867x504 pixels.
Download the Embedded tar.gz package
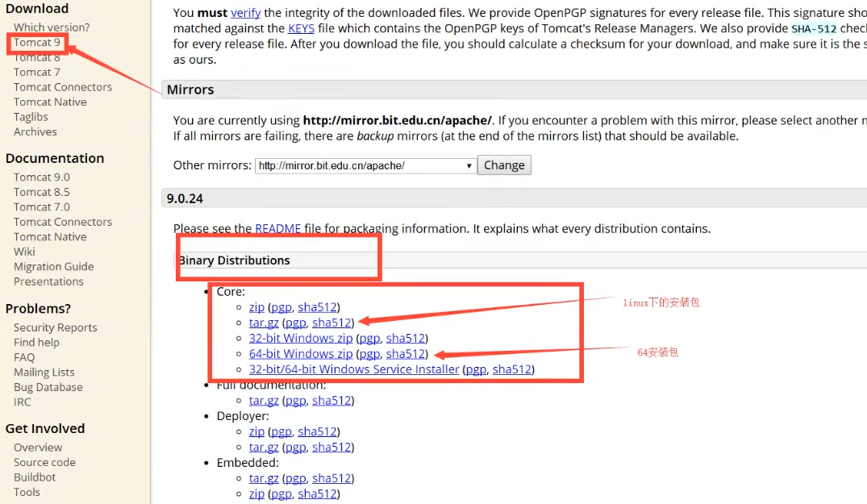(x=264, y=478)
